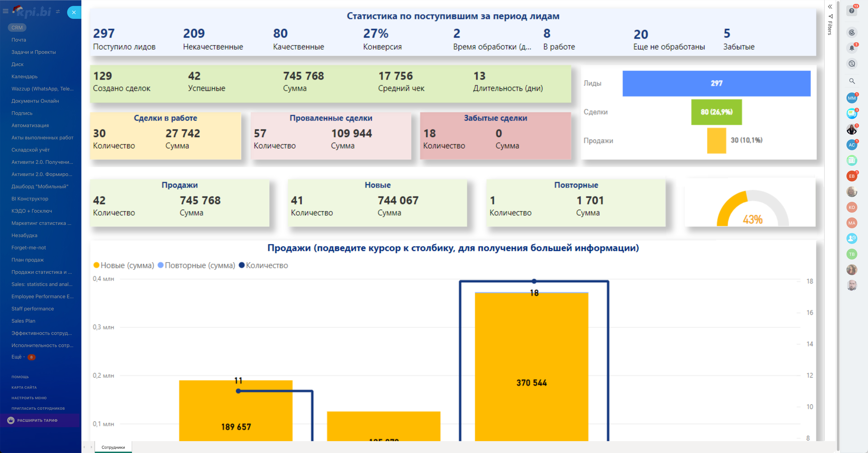The height and width of the screenshot is (453, 868).
Task: Open the CoPilot swirl icon in right panel
Action: [852, 33]
